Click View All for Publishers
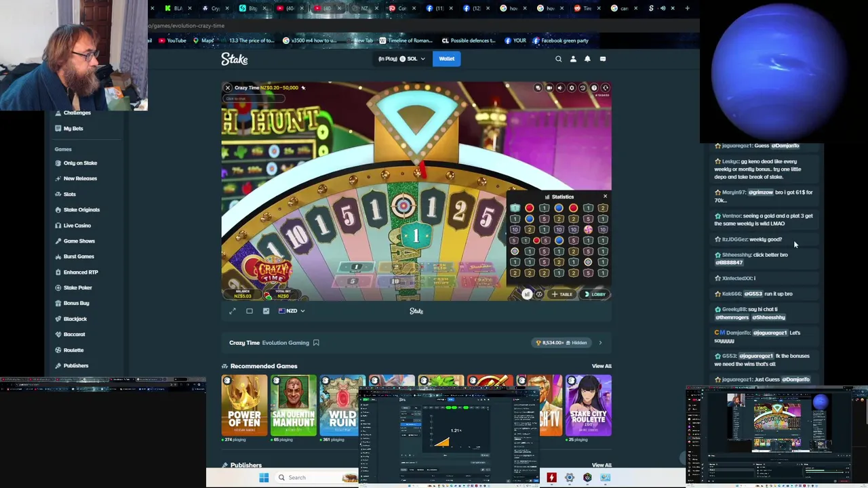The width and height of the screenshot is (868, 488). (x=601, y=465)
